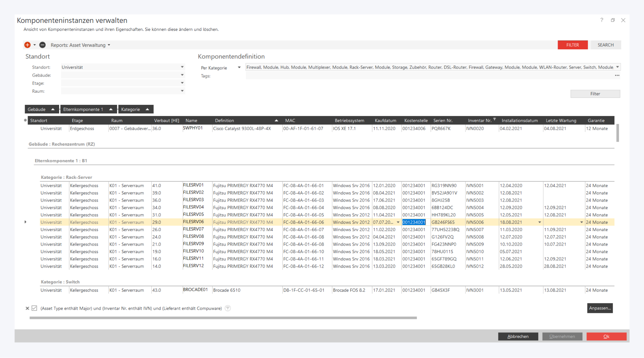
Task: Open Reports: Asset Verwaltung menu
Action: (80, 45)
